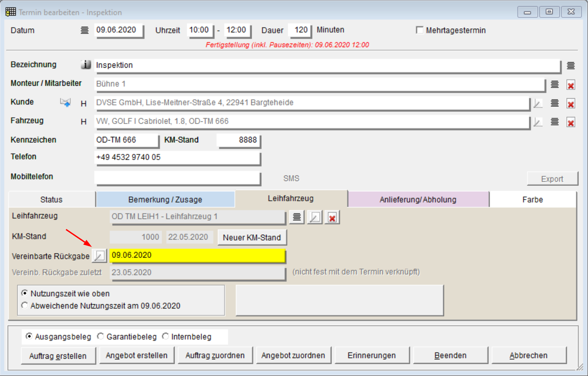Click the Beenden button
Image resolution: width=588 pixels, height=376 pixels.
click(451, 355)
